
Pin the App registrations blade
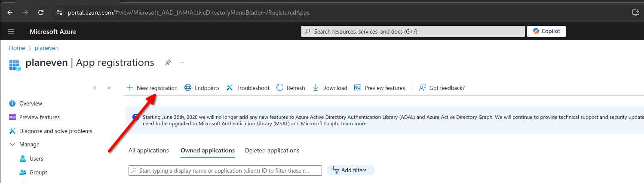tap(168, 63)
